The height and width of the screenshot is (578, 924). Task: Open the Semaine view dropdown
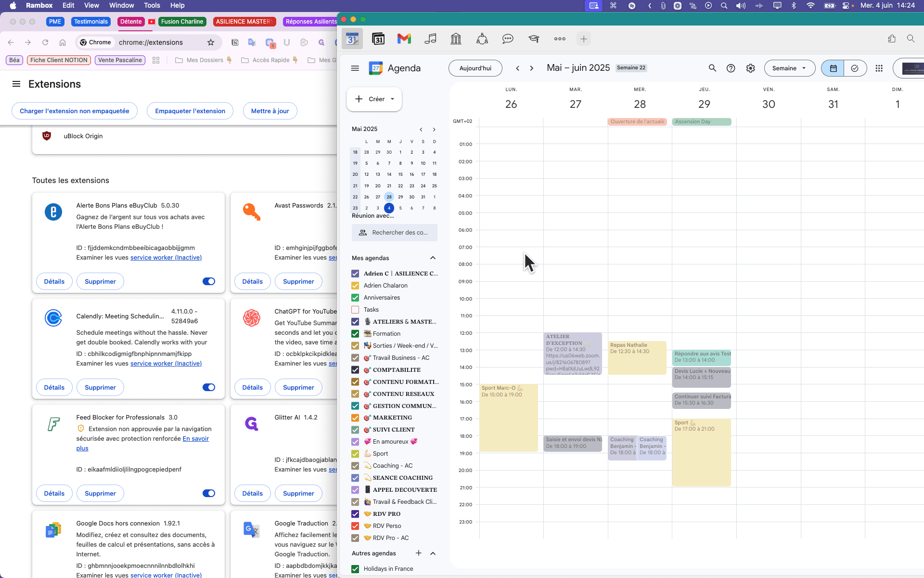point(789,68)
